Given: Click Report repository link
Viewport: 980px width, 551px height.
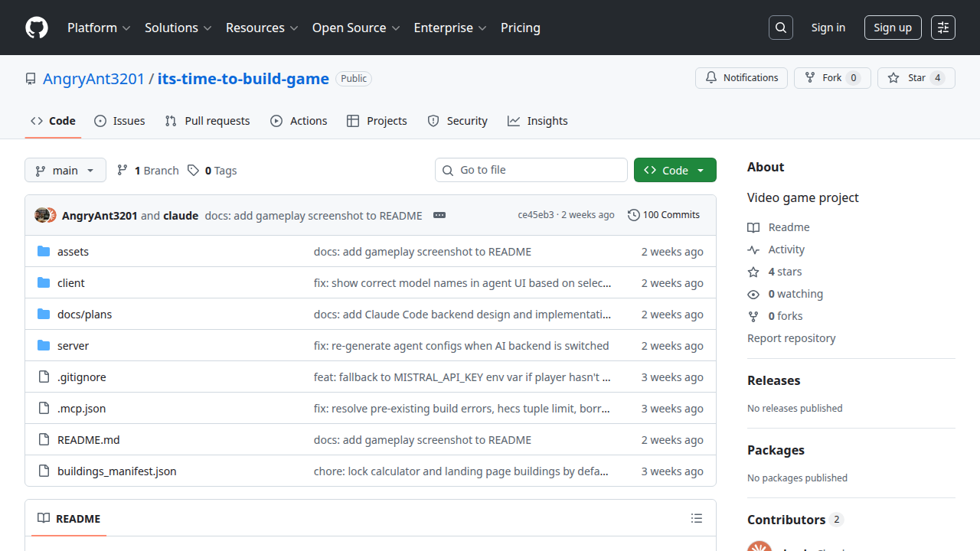Looking at the screenshot, I should coord(792,338).
